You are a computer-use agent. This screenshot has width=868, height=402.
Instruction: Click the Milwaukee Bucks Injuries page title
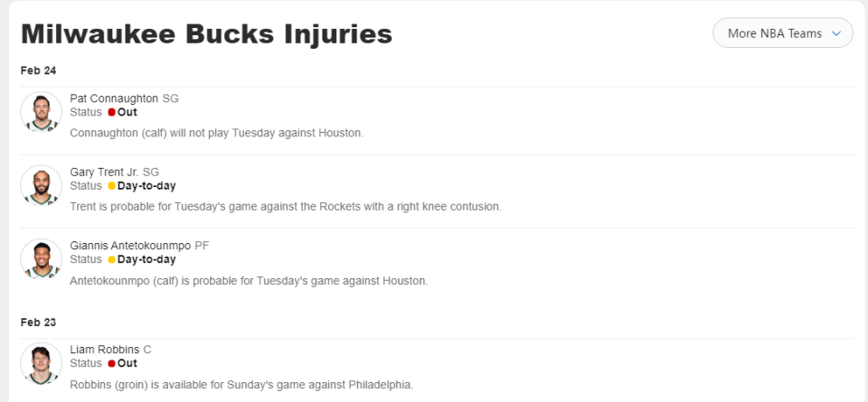point(206,34)
